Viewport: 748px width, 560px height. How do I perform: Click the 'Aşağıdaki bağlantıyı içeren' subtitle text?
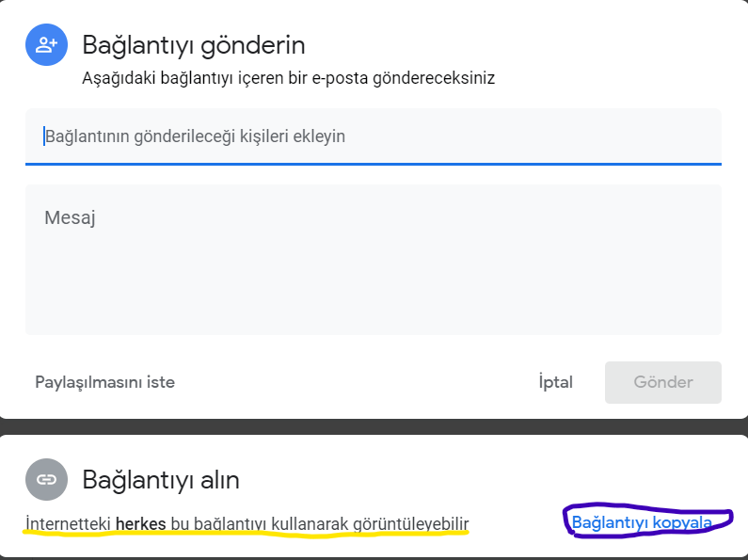(289, 78)
